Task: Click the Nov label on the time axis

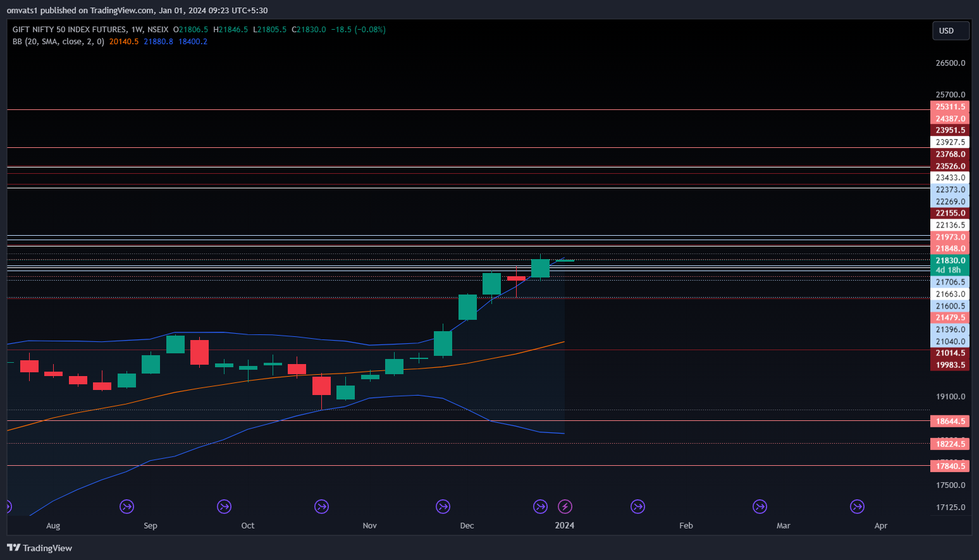Action: pos(370,526)
